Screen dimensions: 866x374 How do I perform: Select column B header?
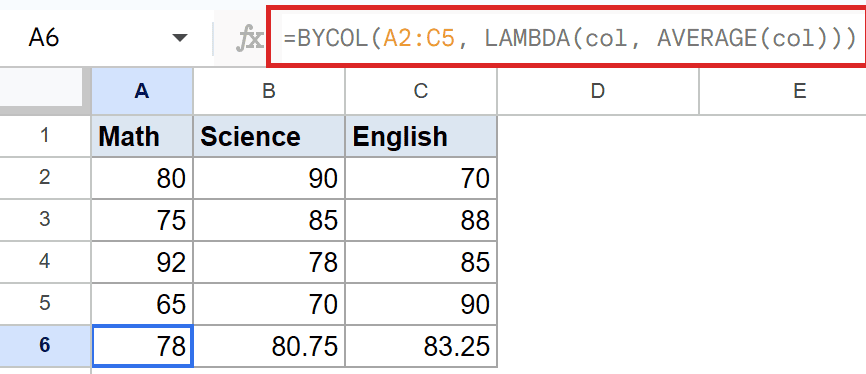(269, 91)
